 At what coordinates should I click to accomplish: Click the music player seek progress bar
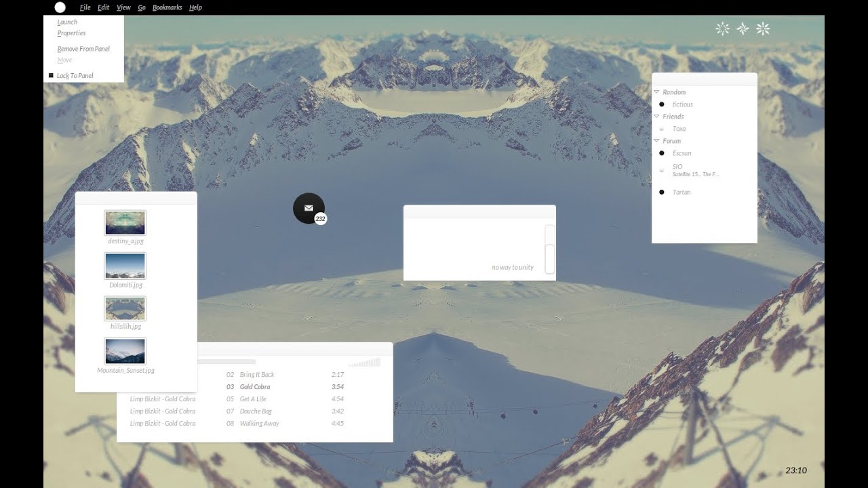tap(226, 362)
